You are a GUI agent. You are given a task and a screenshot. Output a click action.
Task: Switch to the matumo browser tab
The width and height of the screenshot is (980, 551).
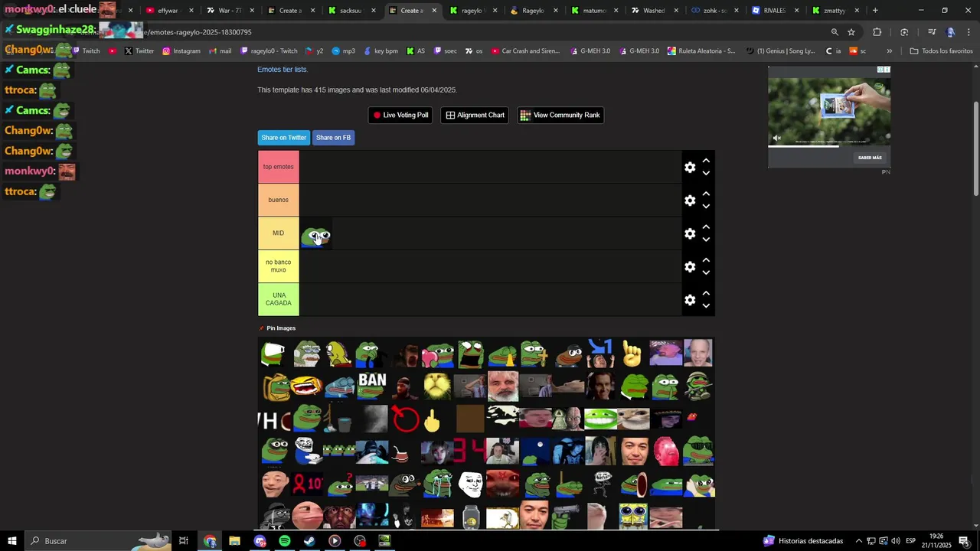click(x=593, y=11)
